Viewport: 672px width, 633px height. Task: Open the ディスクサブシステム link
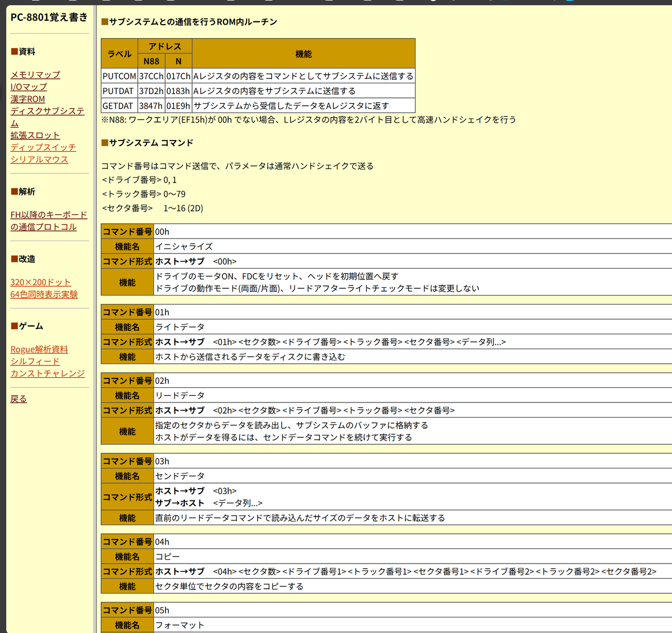point(48,117)
